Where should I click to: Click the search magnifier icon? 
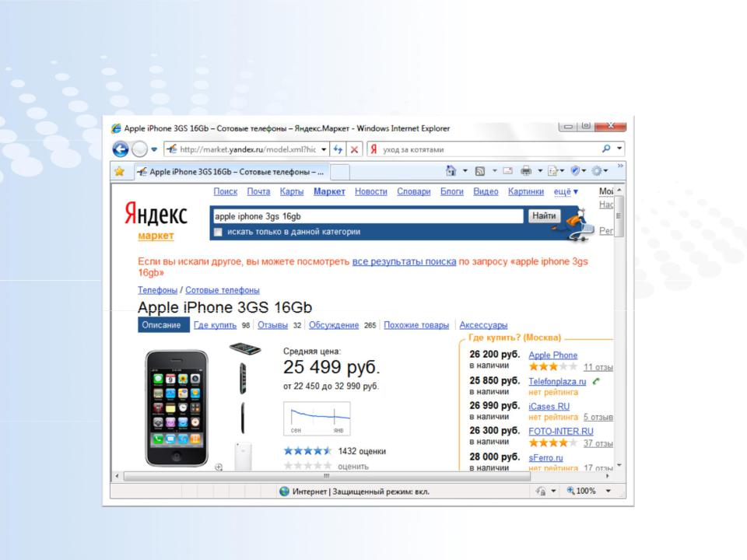pos(606,149)
